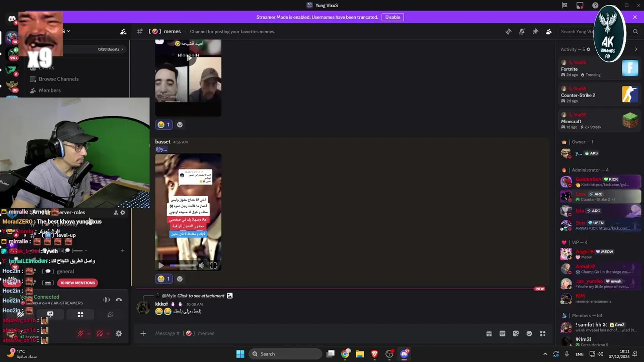Open the apps launcher in message bar
This screenshot has height=362, width=644.
coord(543,333)
